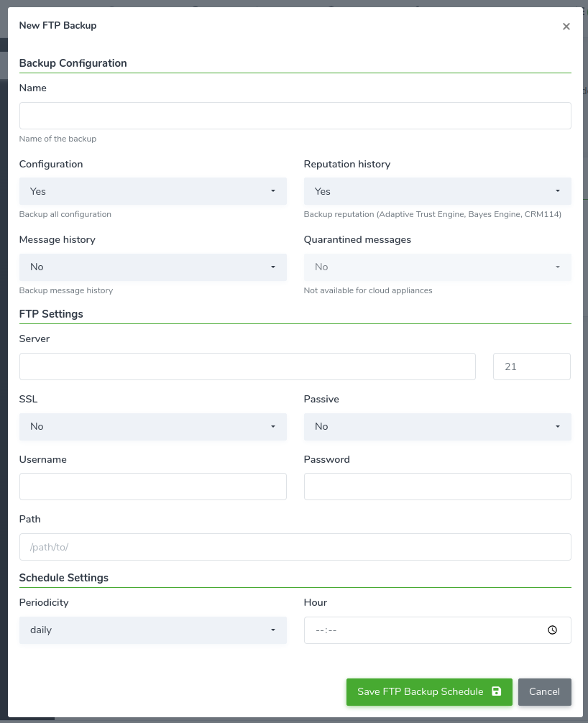Focus the backup Name input field
The height and width of the screenshot is (723, 588).
[295, 116]
